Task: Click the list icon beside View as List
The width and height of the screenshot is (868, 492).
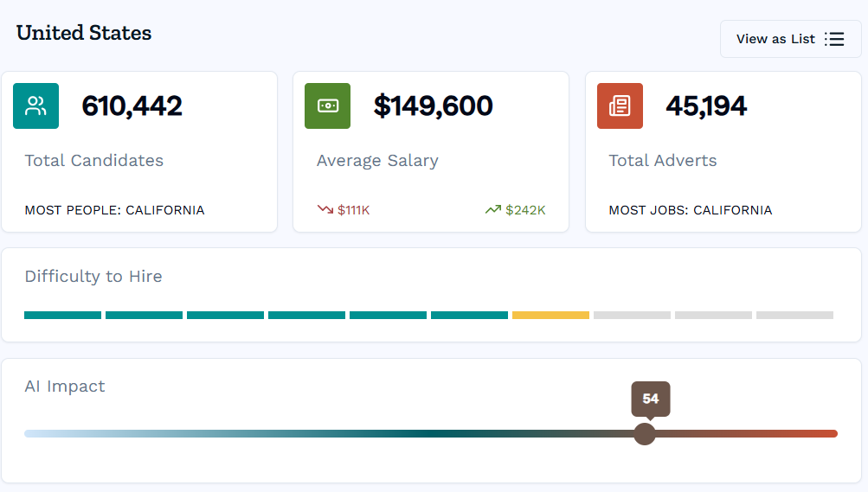Action: point(834,39)
